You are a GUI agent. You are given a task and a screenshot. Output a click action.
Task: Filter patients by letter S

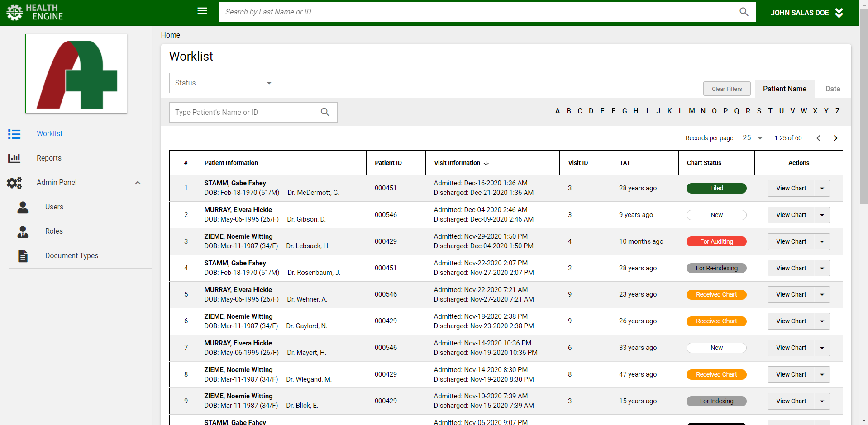[759, 111]
